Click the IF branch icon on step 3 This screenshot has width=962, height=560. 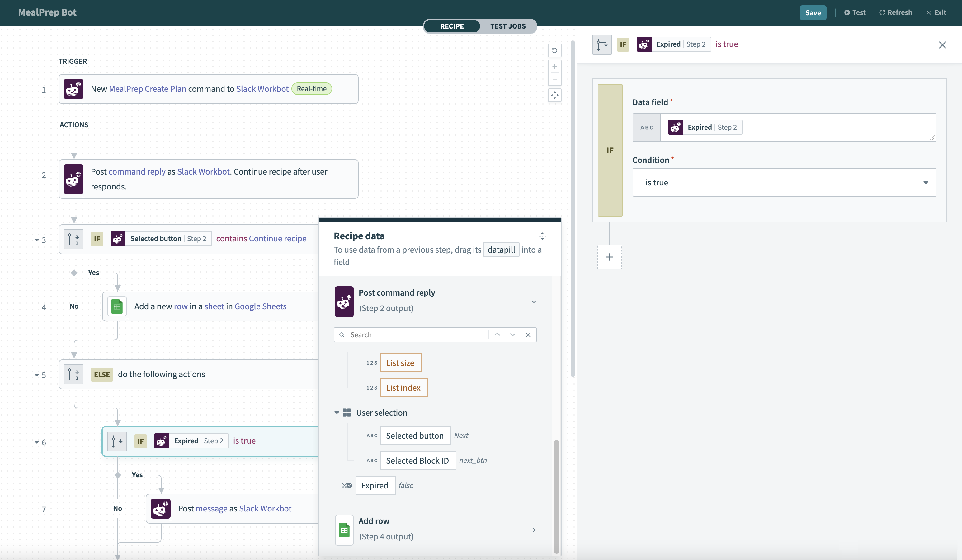coord(73,239)
